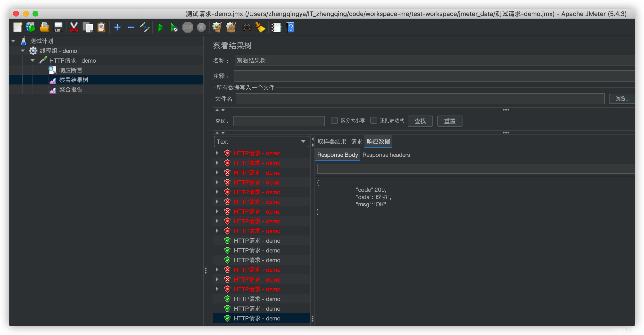Click the binoculars Search icon

point(247,27)
